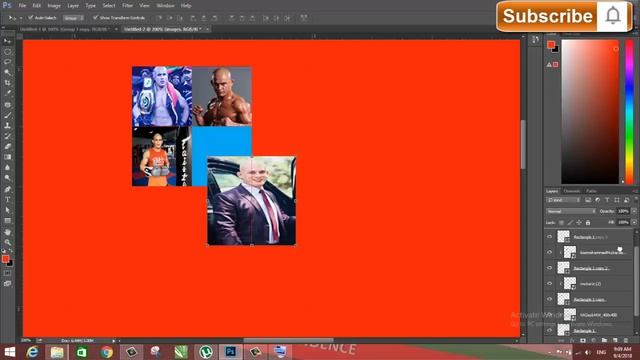Open Windows Start button
This screenshot has width=640, height=360.
(9, 352)
